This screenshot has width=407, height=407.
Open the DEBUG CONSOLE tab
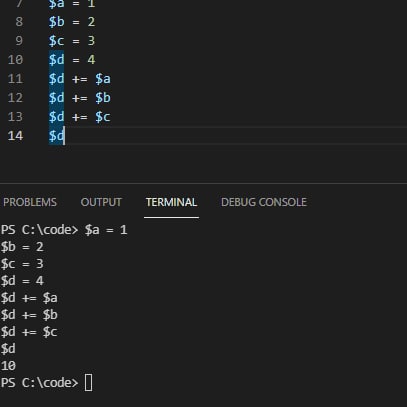click(264, 202)
